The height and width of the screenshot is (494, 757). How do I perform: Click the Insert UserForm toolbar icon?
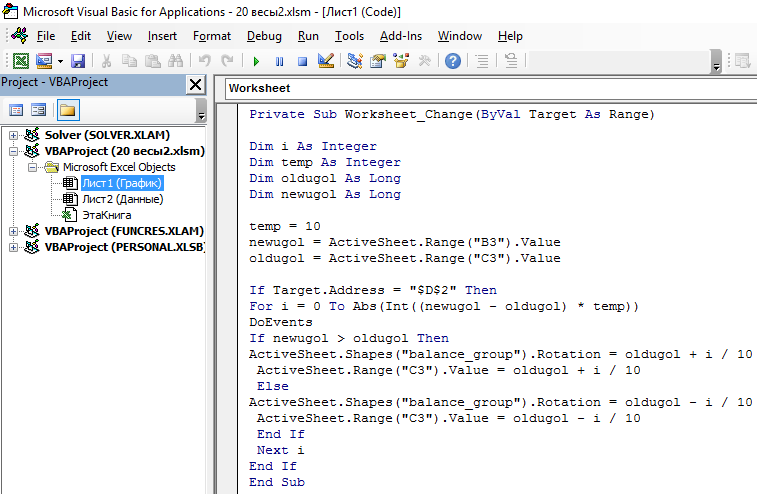[44, 61]
